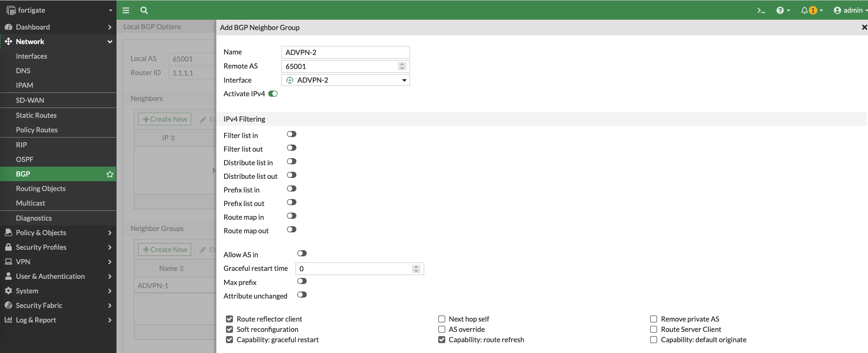The image size is (868, 353).
Task: Close the Add BGP Neighbor Group panel
Action: pyautogui.click(x=864, y=27)
